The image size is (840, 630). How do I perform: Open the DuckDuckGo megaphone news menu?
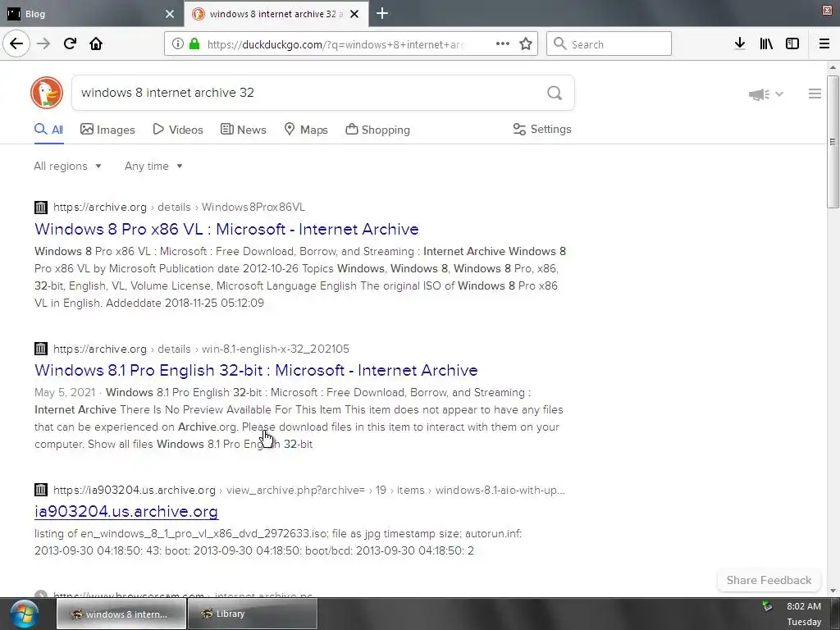[765, 94]
